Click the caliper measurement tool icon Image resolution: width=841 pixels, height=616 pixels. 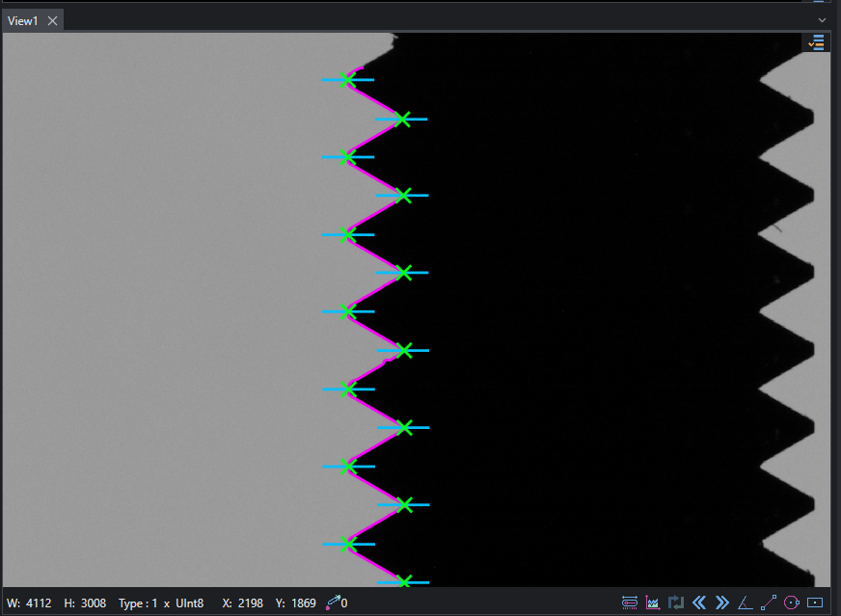pos(629,603)
